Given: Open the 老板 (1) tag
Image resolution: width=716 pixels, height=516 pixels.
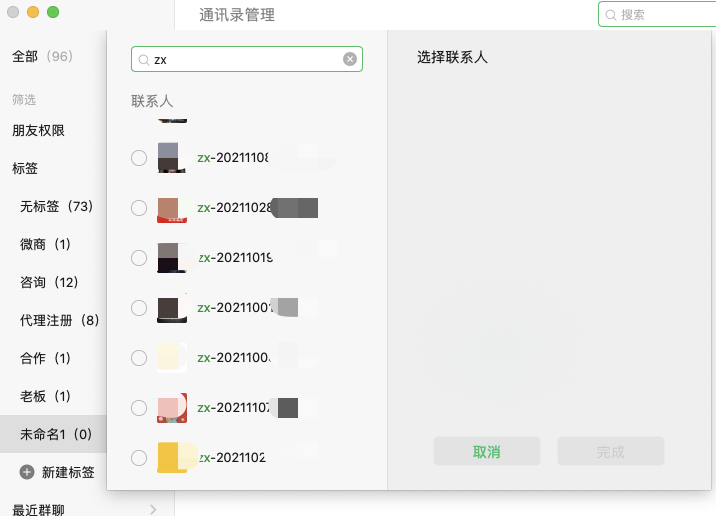Looking at the screenshot, I should point(45,396).
